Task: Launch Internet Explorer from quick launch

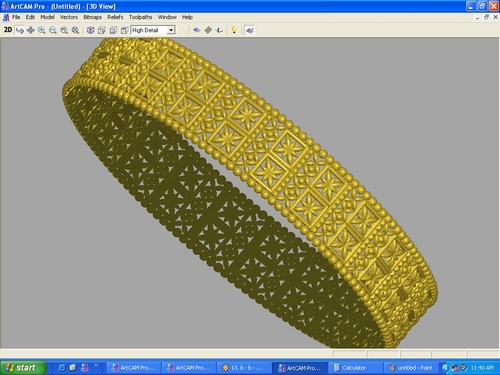Action: pos(62,368)
